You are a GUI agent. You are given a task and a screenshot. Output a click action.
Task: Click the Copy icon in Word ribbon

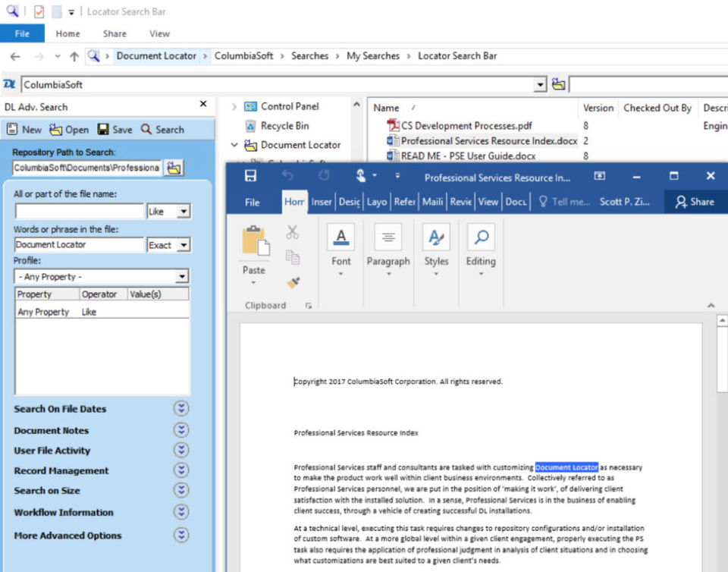(x=292, y=257)
